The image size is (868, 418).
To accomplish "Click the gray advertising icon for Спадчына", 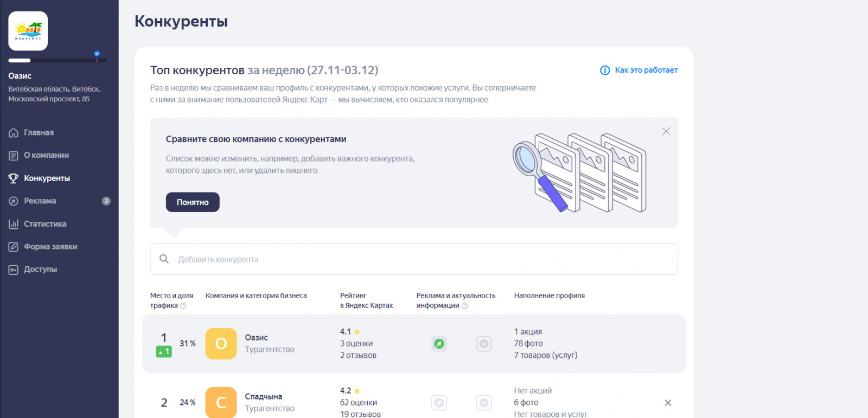I will pos(439,403).
